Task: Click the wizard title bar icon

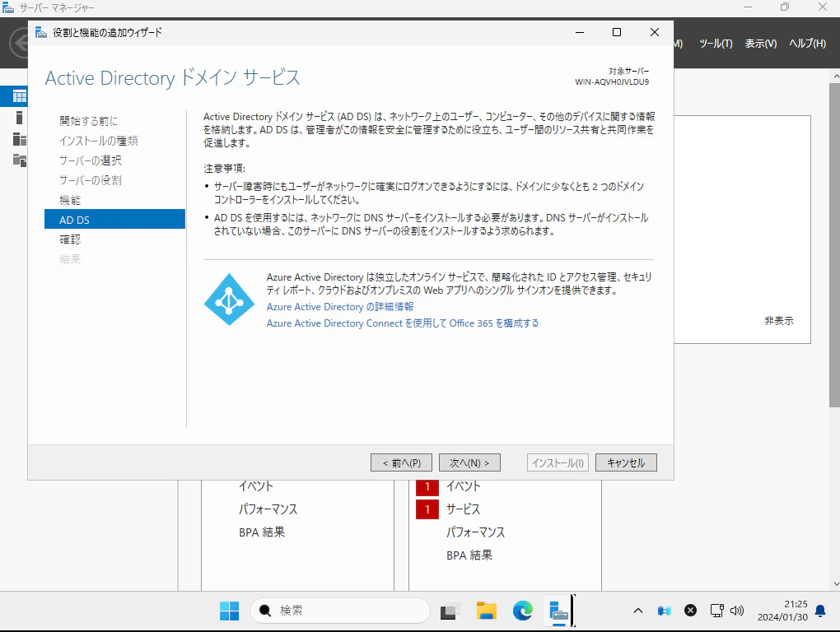Action: (x=40, y=33)
